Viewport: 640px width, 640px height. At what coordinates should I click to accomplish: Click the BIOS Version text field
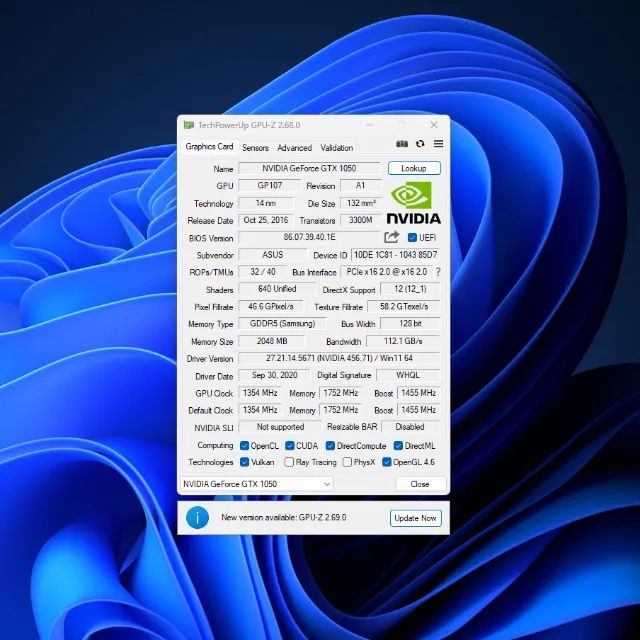[309, 237]
